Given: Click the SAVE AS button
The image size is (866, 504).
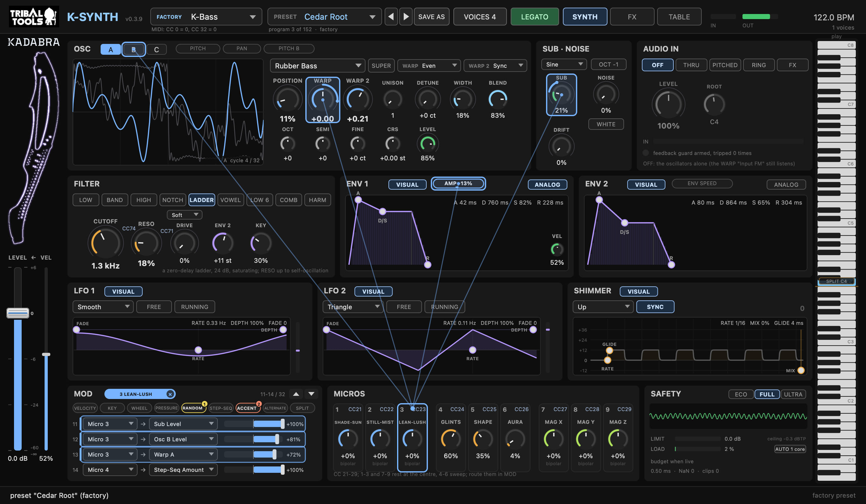Looking at the screenshot, I should pos(431,17).
